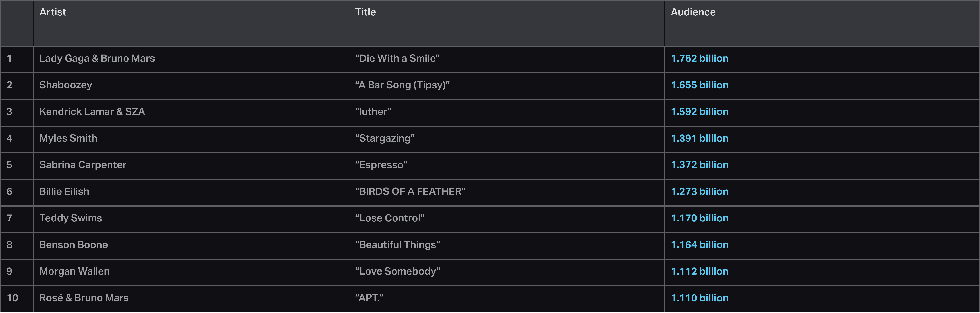The height and width of the screenshot is (313, 980).
Task: Click the Title column header
Action: tap(365, 12)
